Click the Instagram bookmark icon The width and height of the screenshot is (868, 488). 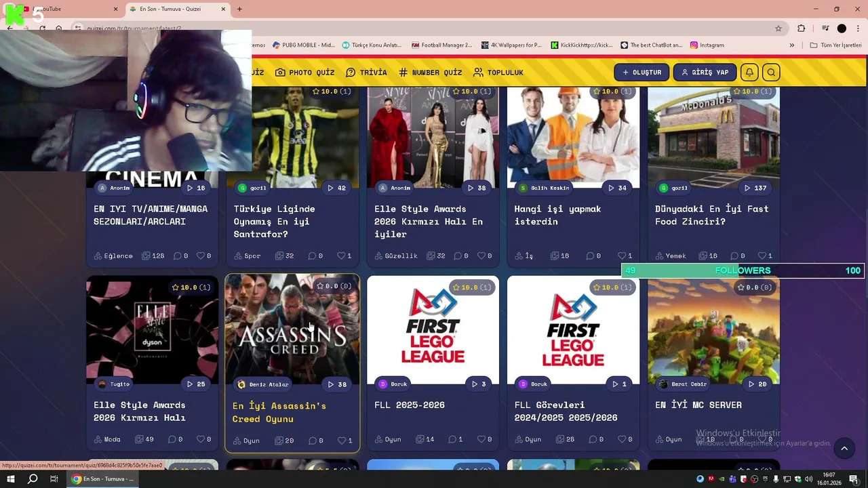pos(707,45)
